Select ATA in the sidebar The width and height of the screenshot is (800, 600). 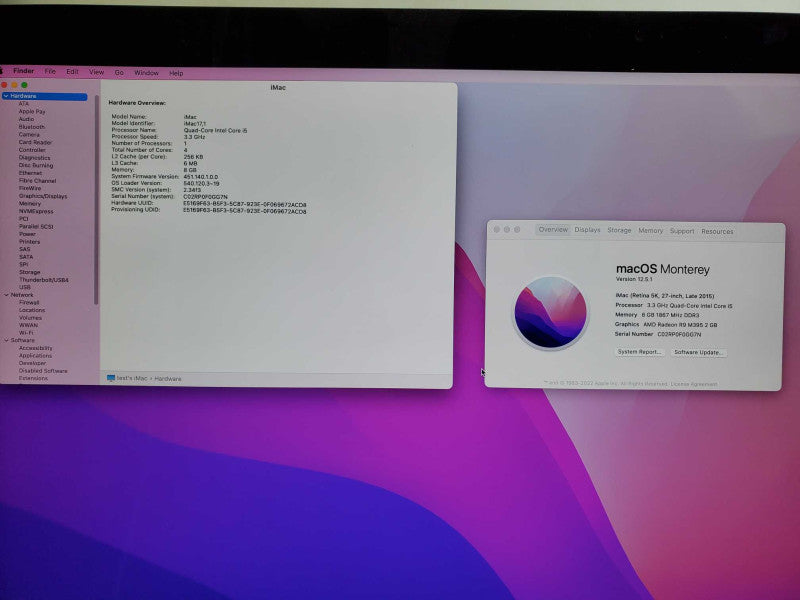click(24, 104)
